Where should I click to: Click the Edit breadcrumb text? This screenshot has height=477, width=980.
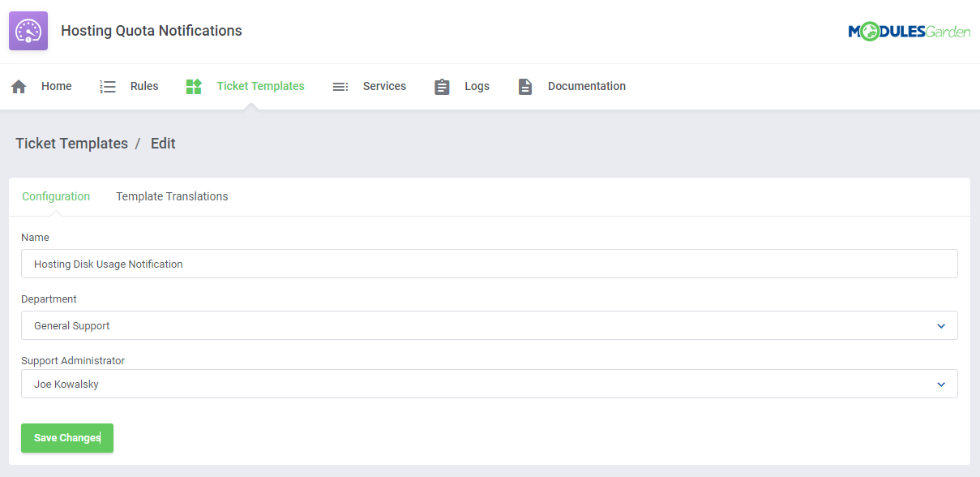click(163, 144)
